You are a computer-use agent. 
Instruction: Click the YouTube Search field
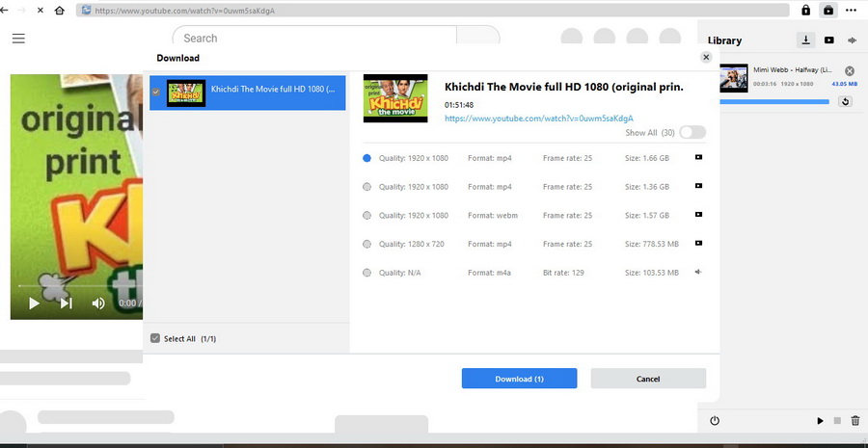[314, 39]
